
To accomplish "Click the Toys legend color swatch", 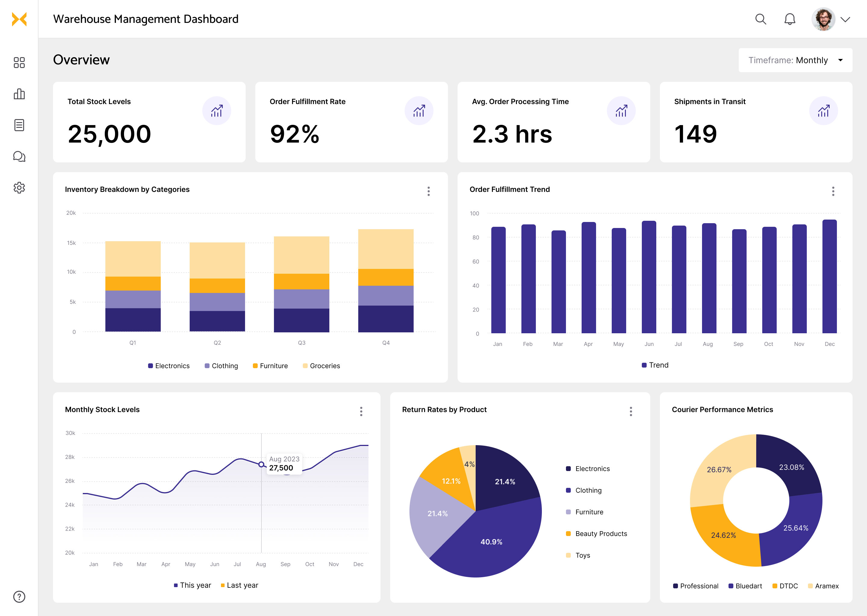I will point(568,555).
